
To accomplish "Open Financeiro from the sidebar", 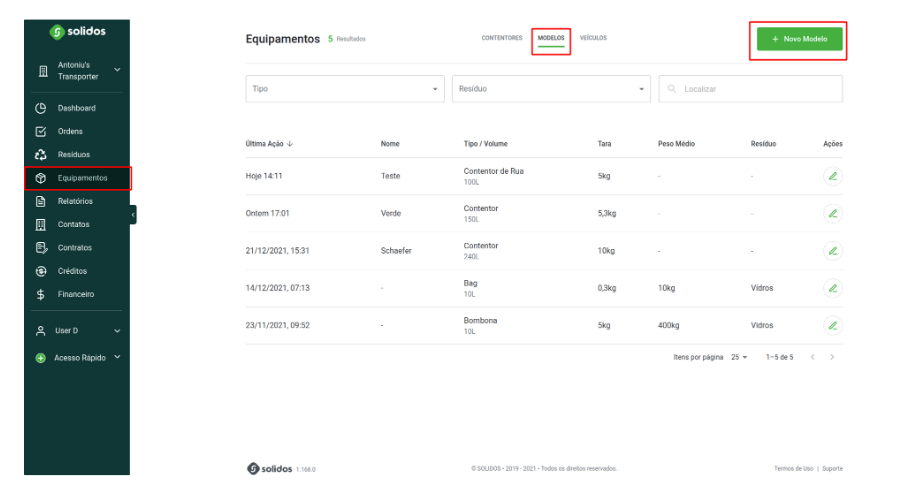I will 76,294.
